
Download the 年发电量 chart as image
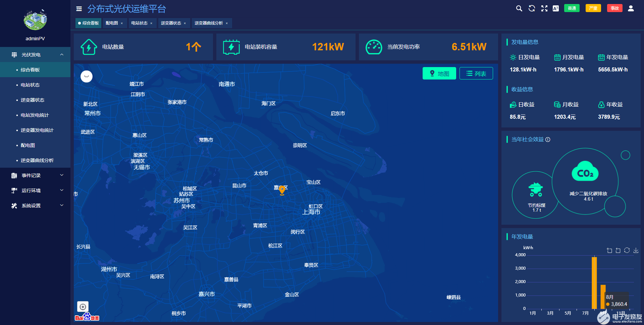point(636,251)
